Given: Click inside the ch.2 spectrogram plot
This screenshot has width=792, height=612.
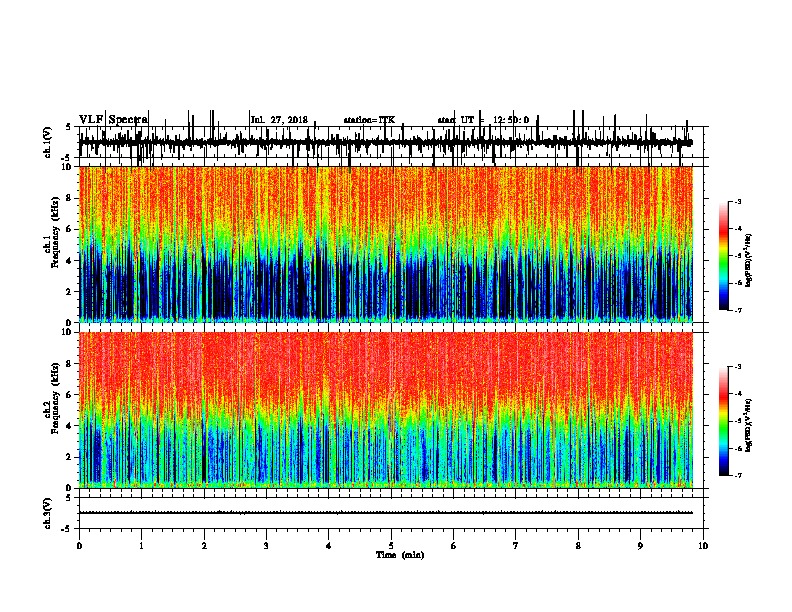Looking at the screenshot, I should pos(386,410).
